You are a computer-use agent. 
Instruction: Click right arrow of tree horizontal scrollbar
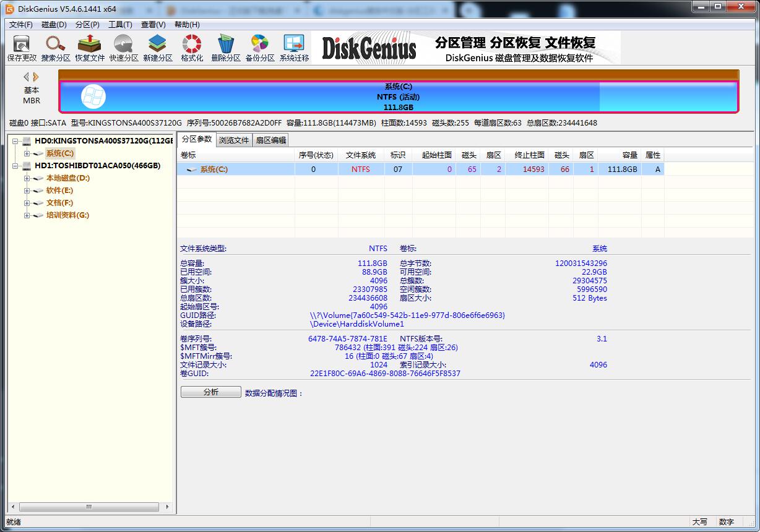(167, 507)
